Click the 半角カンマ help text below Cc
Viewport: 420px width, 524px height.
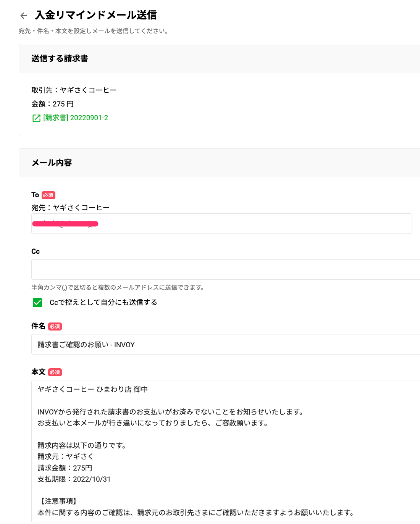pos(118,287)
